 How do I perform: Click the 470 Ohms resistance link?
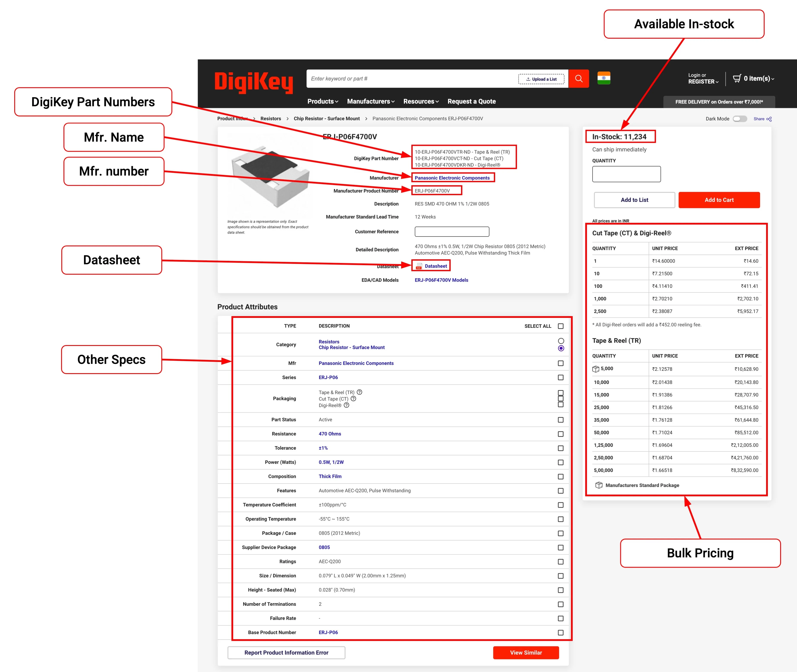(x=330, y=434)
